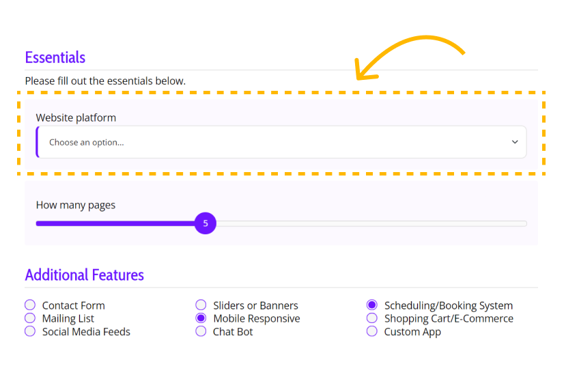The height and width of the screenshot is (392, 564).
Task: Click the Additional Features section heading
Action: 85,275
